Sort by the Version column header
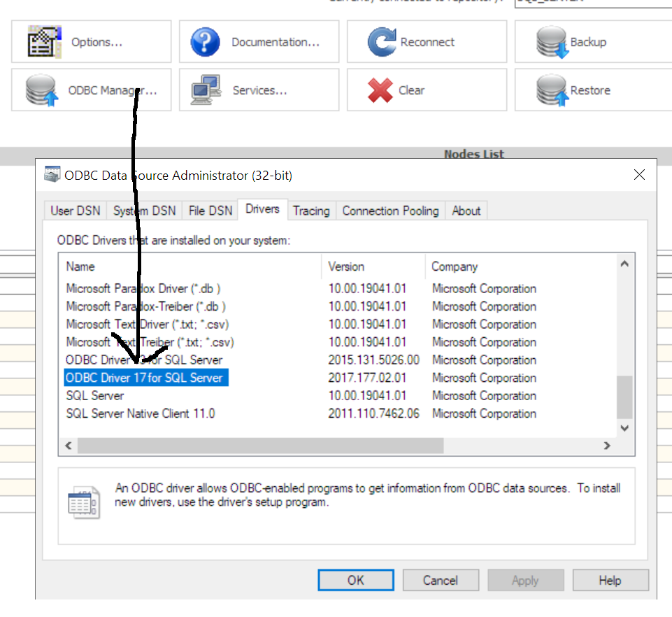The image size is (672, 617). (373, 267)
